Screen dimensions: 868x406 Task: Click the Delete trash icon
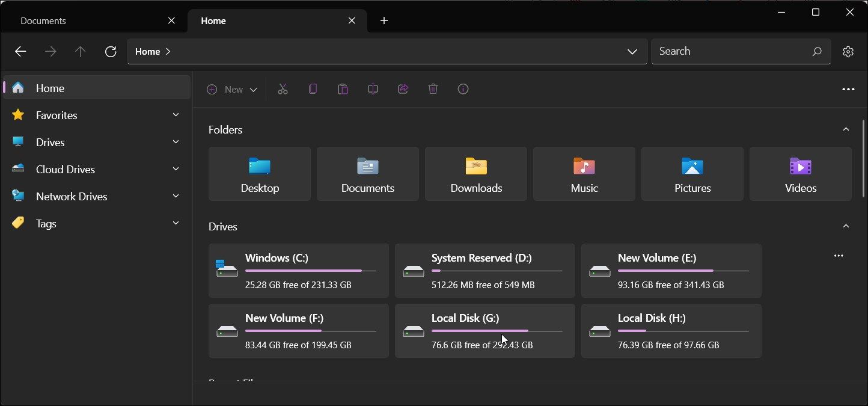click(433, 89)
